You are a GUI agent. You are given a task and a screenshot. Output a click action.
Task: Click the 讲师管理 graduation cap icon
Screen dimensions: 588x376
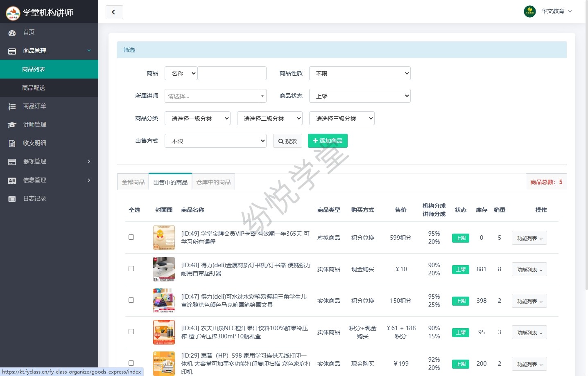coord(12,125)
